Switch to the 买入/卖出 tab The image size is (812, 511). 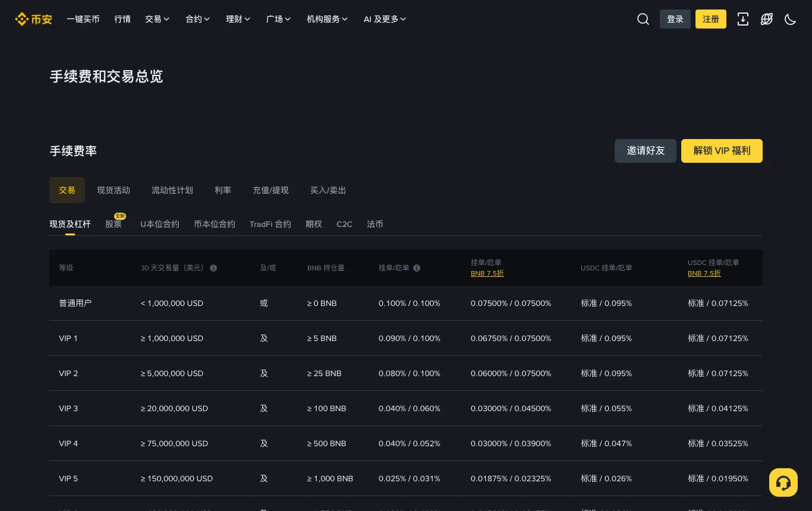[x=328, y=190]
